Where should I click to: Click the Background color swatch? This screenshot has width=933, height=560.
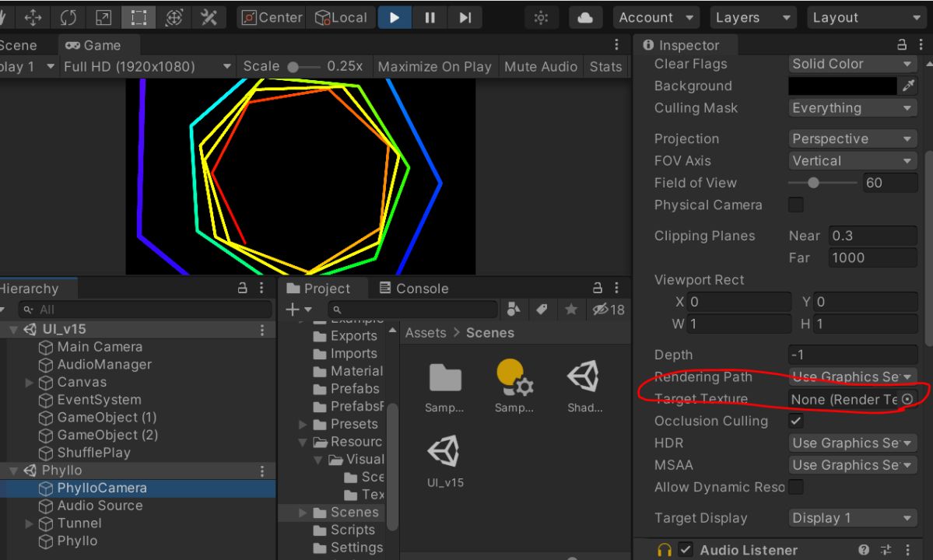pos(842,86)
